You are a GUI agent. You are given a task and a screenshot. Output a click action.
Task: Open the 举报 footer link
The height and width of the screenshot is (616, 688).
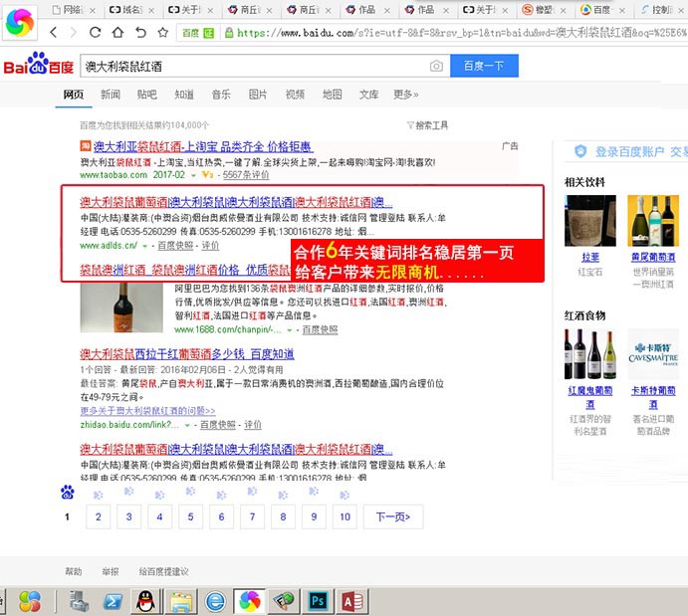(111, 571)
